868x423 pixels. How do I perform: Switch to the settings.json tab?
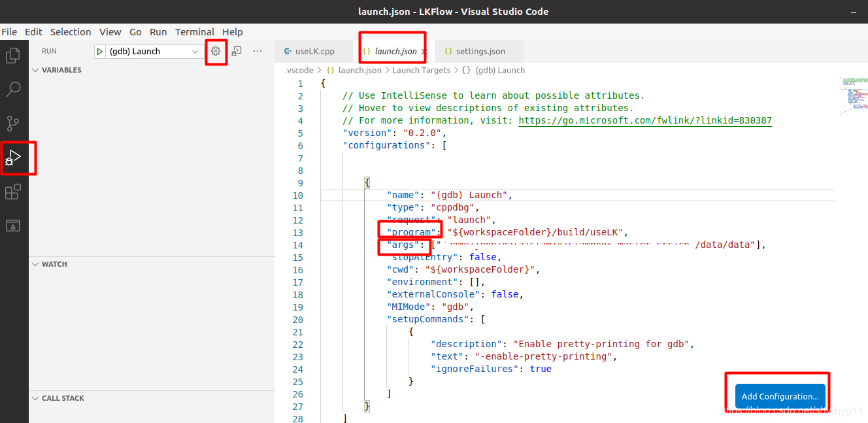point(480,51)
